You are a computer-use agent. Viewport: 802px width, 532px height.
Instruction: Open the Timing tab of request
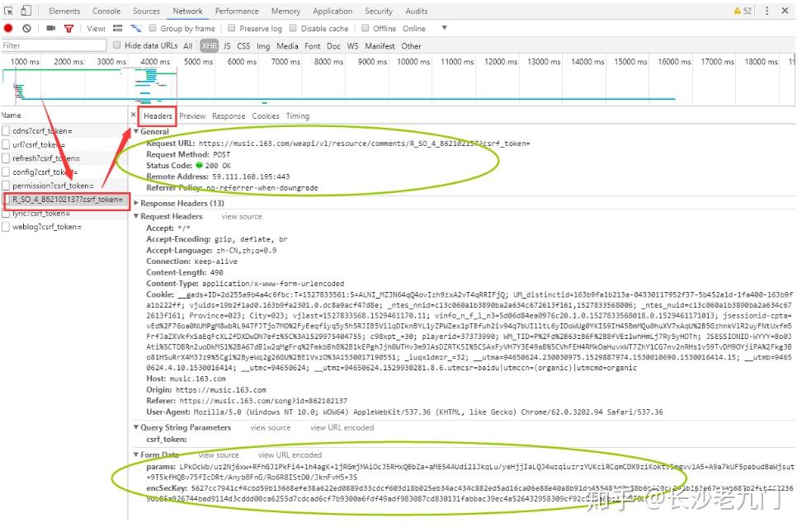(x=298, y=116)
